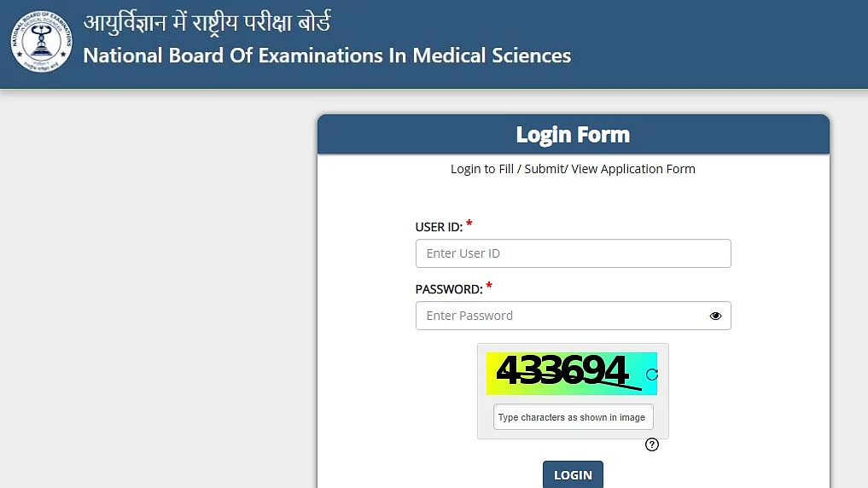The image size is (868, 488).
Task: Click the PASSWORD label
Action: (x=449, y=289)
